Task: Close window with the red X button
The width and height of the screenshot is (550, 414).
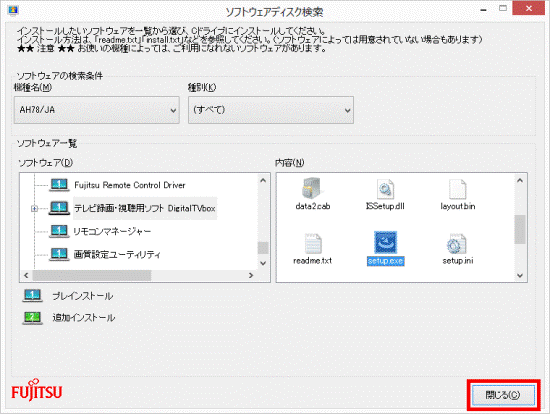Action: [x=529, y=8]
